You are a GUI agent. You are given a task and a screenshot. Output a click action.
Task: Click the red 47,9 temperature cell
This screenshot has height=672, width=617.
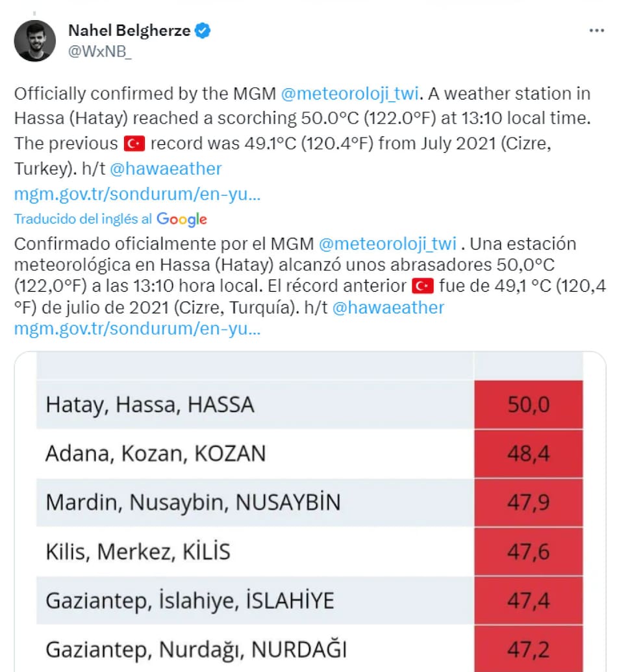(528, 502)
